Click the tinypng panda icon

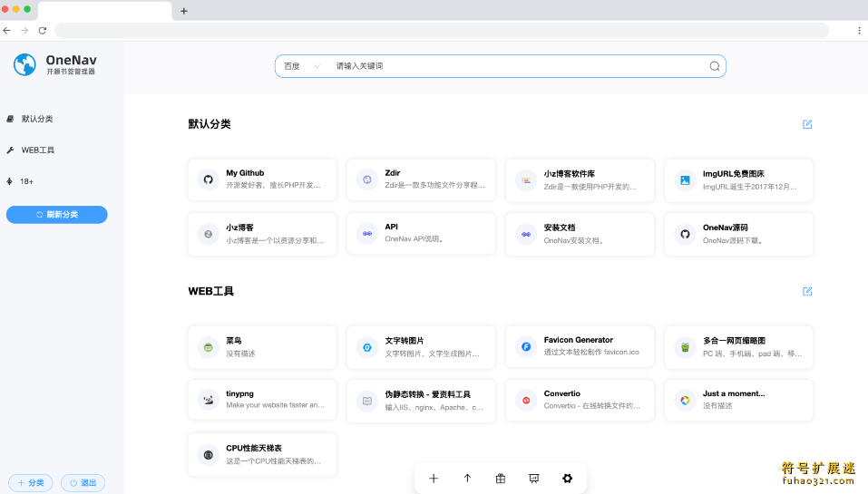click(x=208, y=401)
